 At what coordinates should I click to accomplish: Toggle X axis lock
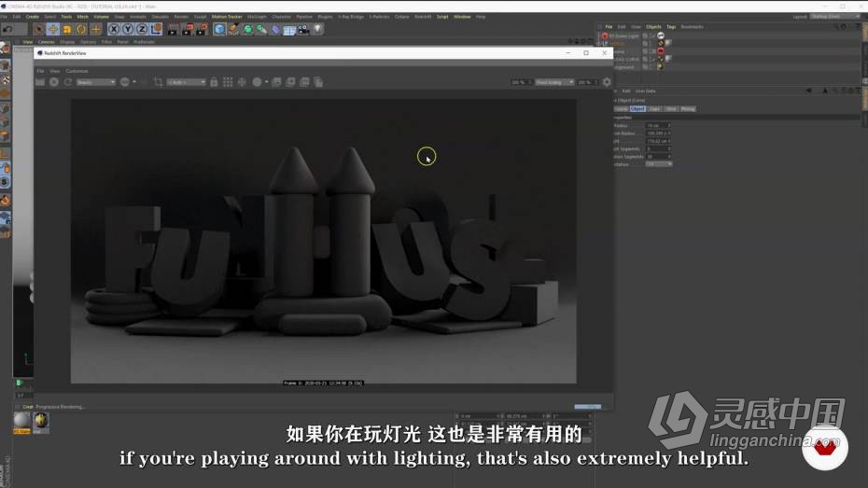click(x=114, y=29)
